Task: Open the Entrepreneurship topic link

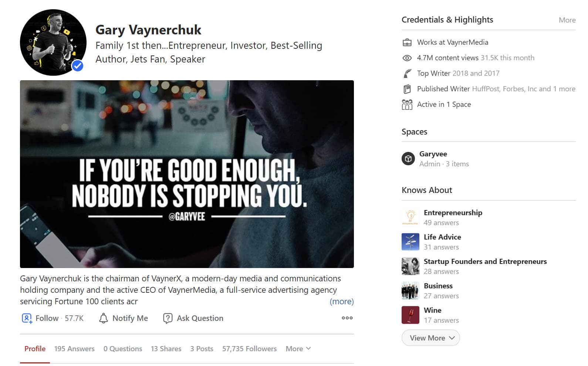Action: 453,213
